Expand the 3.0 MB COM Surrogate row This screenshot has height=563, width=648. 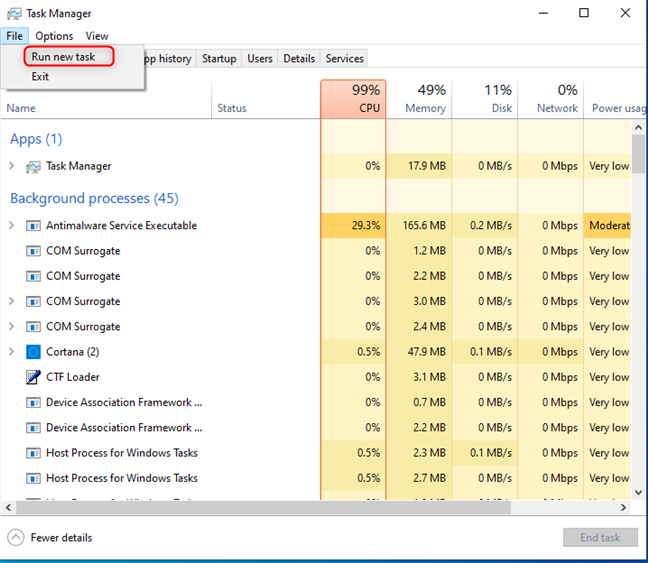pos(12,301)
